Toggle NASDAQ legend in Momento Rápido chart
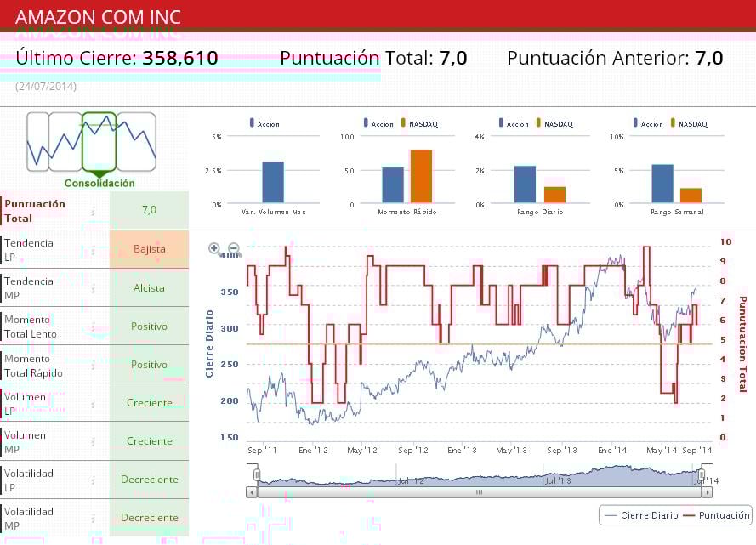 click(x=419, y=123)
